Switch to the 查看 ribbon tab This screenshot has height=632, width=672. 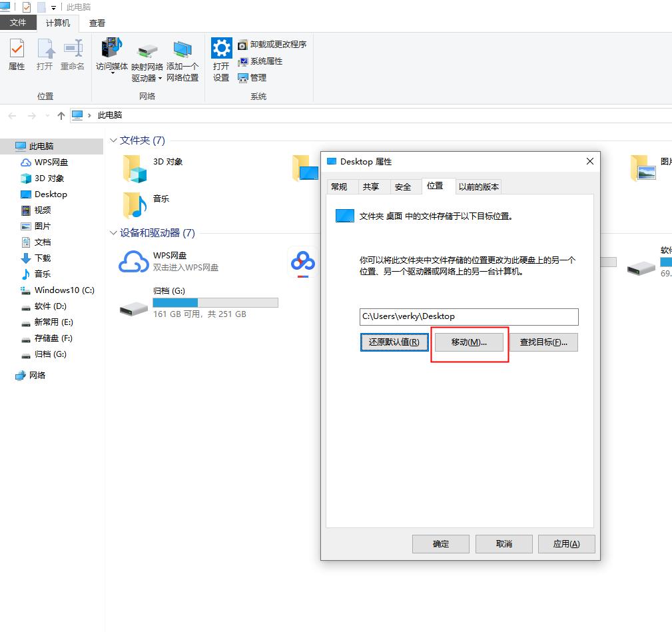[x=97, y=23]
